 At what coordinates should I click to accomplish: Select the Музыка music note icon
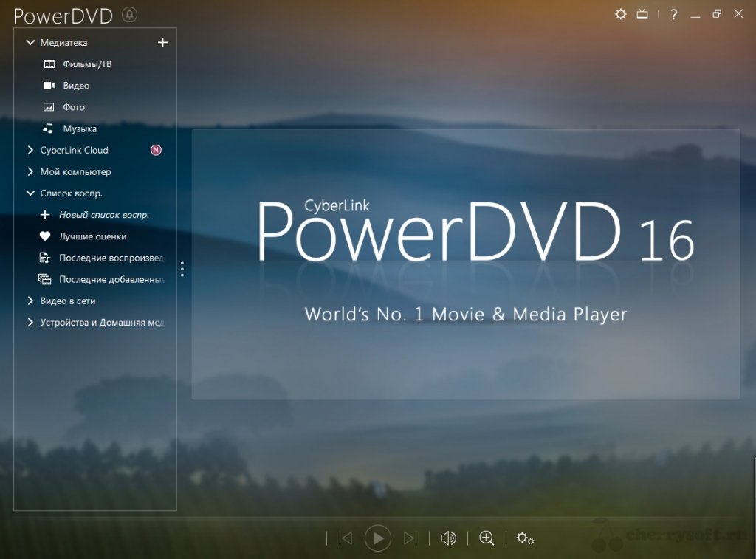click(49, 128)
